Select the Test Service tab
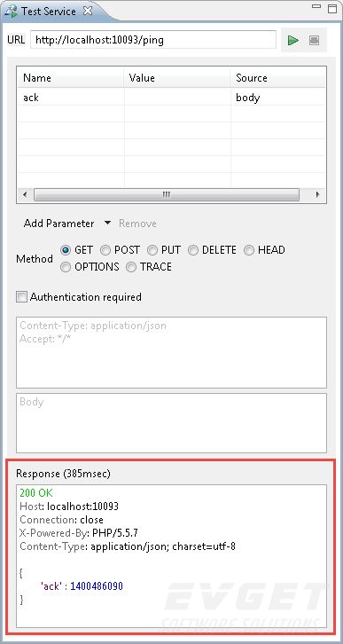Viewport: 343px width, 644px height. pyautogui.click(x=49, y=12)
